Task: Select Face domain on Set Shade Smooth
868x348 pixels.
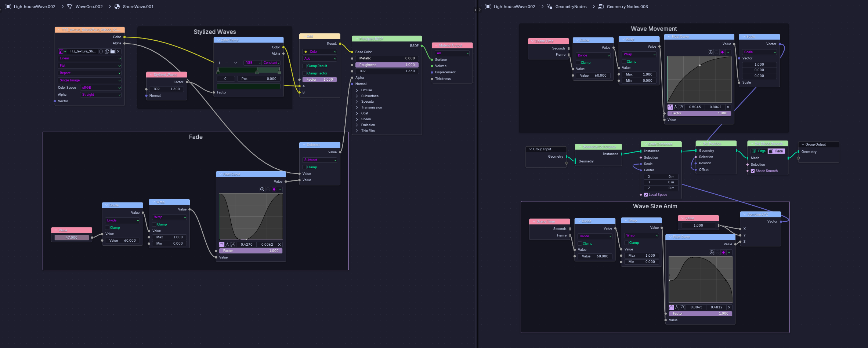Action: tap(776, 151)
